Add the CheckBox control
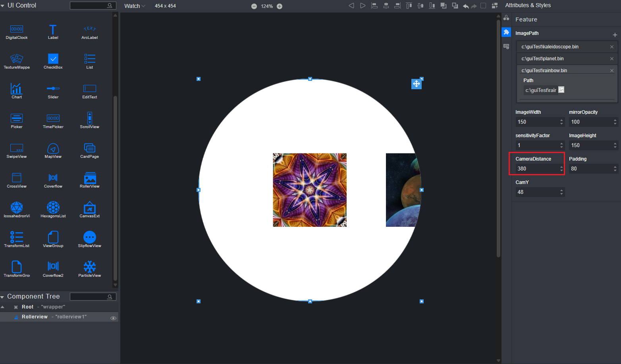Image resolution: width=621 pixels, height=364 pixels. tap(53, 59)
